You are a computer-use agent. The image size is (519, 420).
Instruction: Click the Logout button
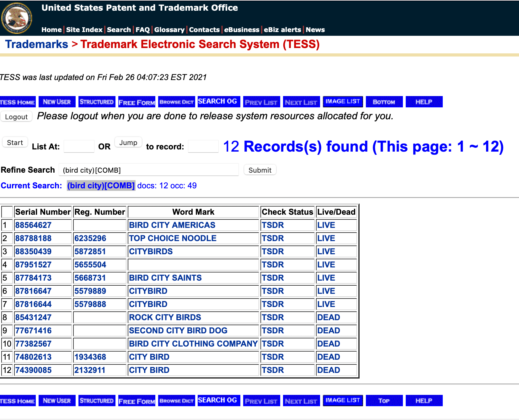click(16, 117)
